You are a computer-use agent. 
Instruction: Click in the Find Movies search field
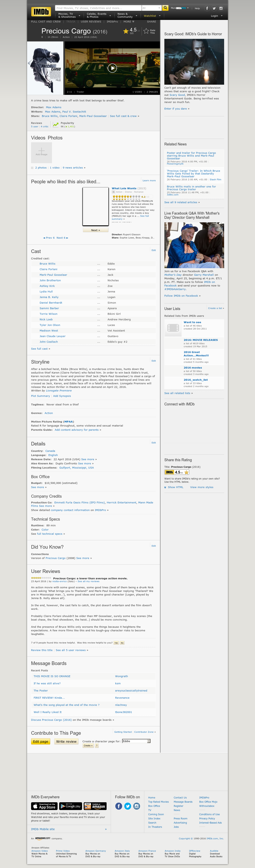(98, 8)
